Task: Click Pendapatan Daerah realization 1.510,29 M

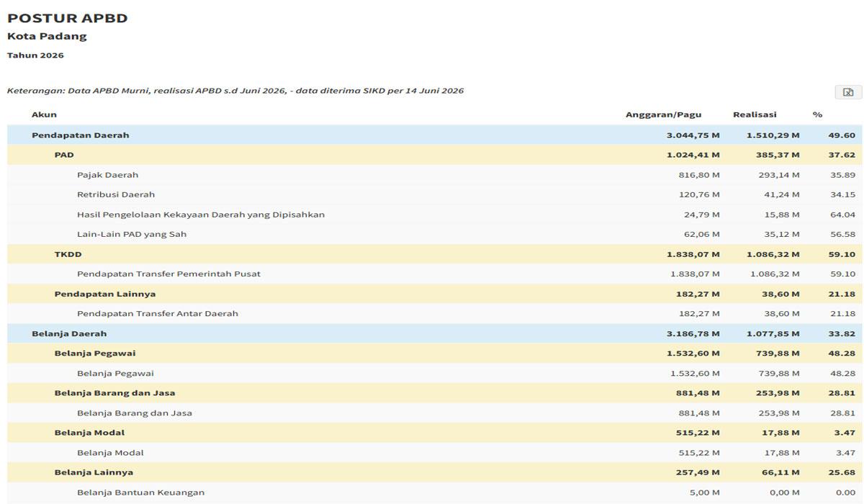Action: click(773, 135)
